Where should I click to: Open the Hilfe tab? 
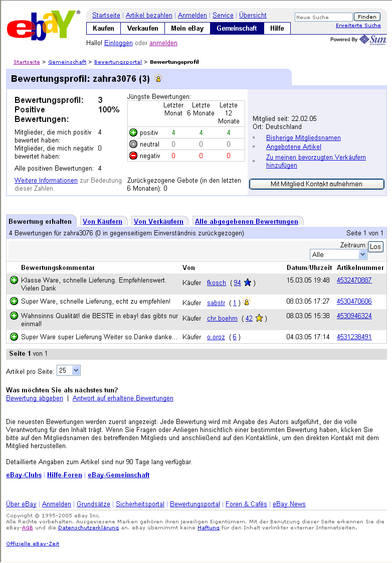[277, 29]
